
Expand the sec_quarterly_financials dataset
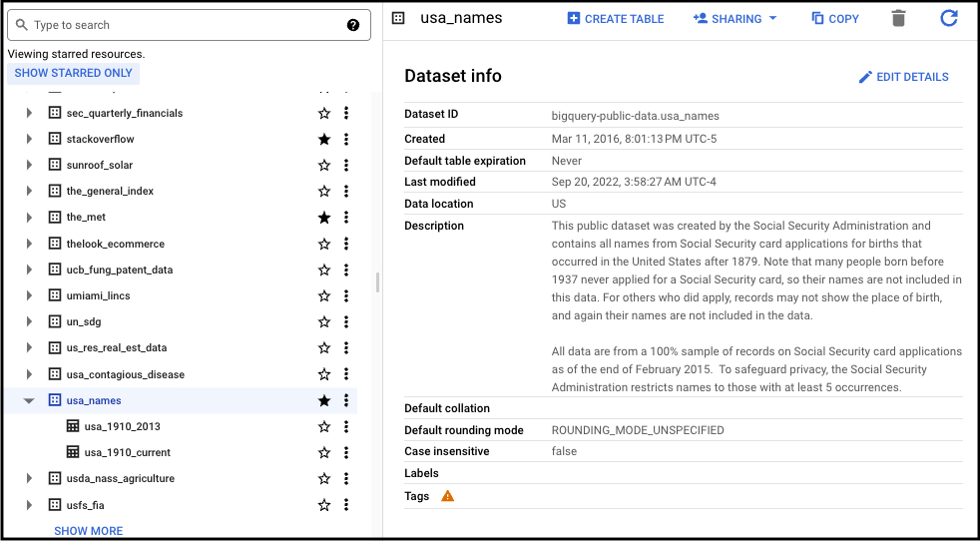tap(29, 113)
